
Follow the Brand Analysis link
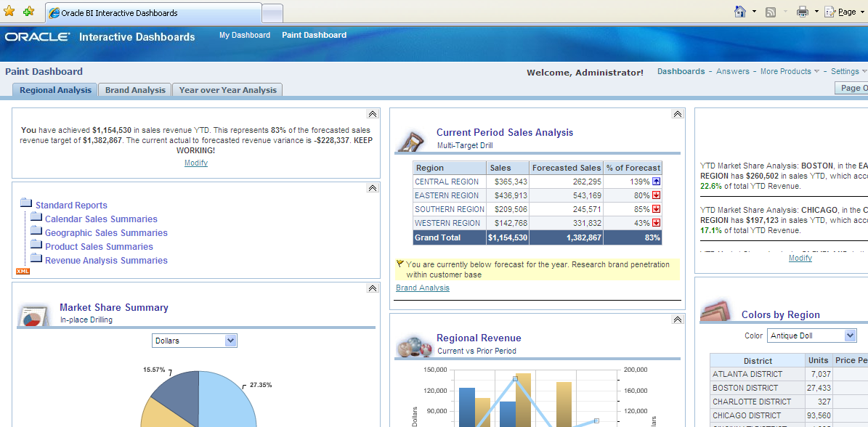(x=422, y=288)
